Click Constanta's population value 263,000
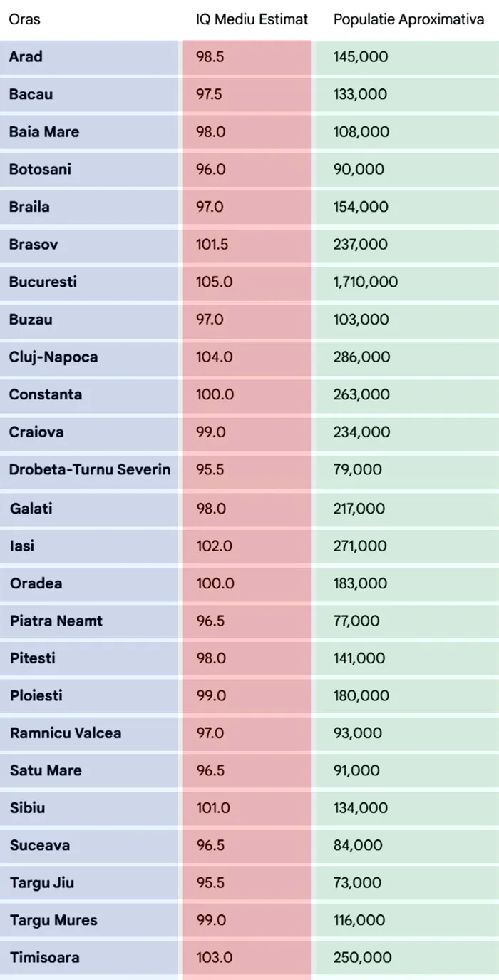Image resolution: width=499 pixels, height=980 pixels. tap(361, 394)
